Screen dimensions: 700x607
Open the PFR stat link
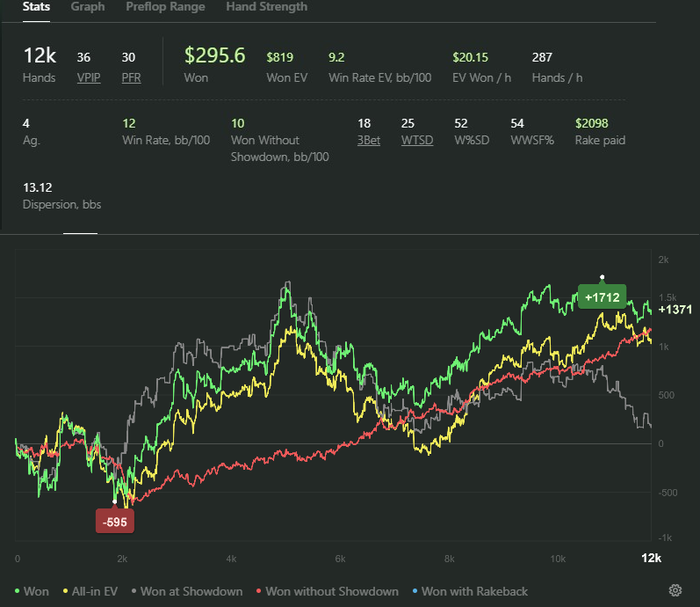[131, 78]
